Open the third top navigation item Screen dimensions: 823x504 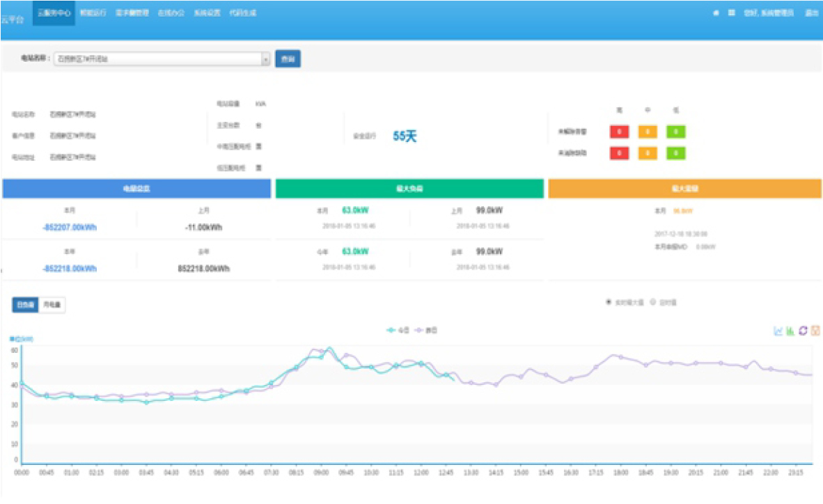(132, 13)
